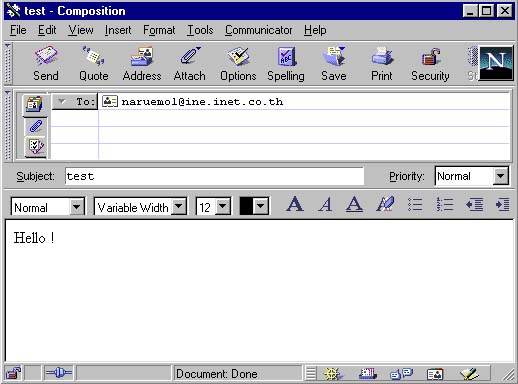Viewport: 518px width, 384px height.
Task: Click the Document: Done status text
Action: pos(217,374)
